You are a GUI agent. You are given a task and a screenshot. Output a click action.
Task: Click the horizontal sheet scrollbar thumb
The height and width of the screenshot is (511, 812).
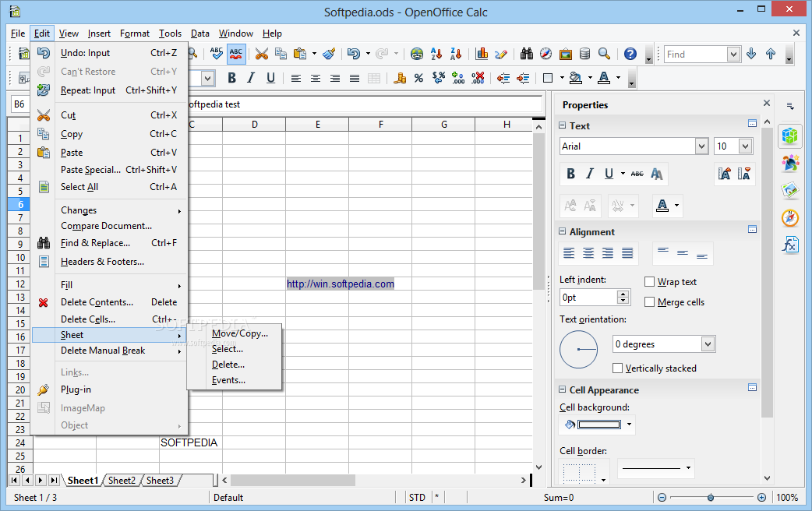(x=292, y=480)
